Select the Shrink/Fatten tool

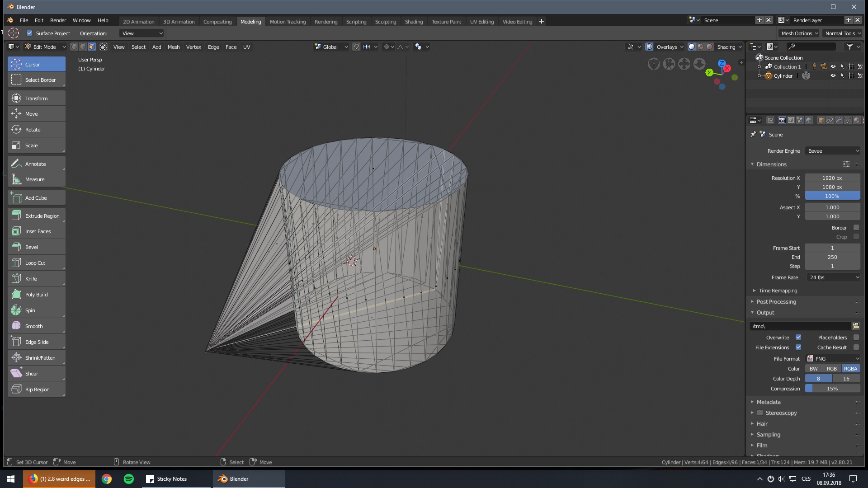point(37,358)
